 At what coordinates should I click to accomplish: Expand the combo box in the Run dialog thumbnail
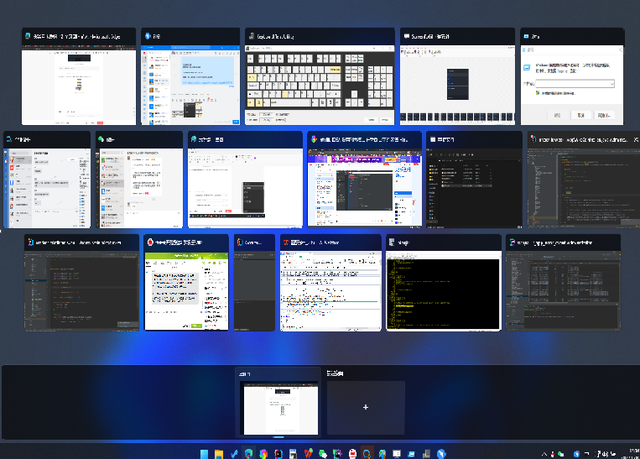(611, 84)
